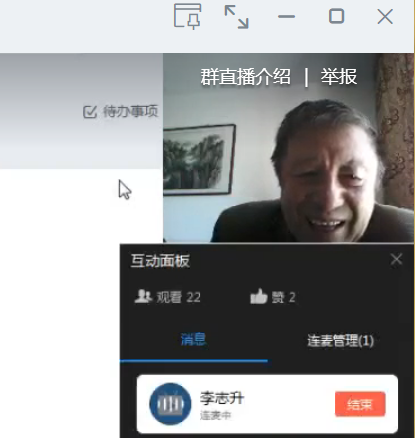Open the 待办事项 to-do label
Image resolution: width=415 pixels, height=438 pixels.
[130, 111]
